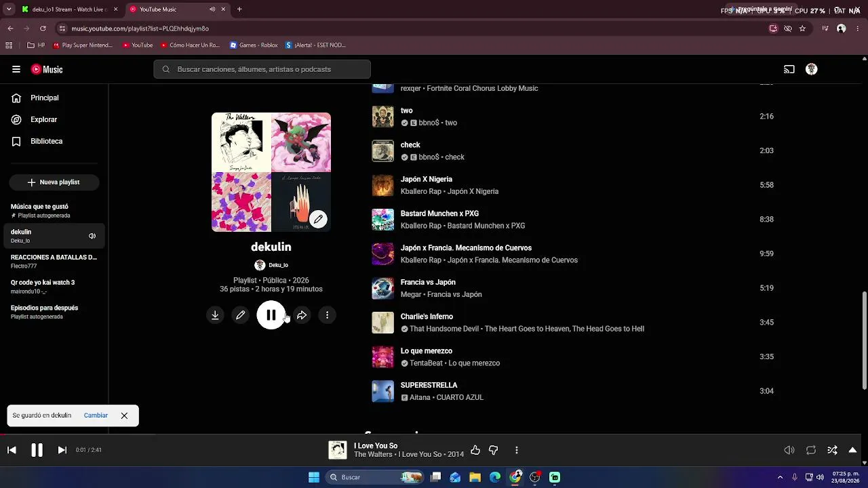Viewport: 868px width, 488px height.
Task: Click the YouTube Music logo
Action: tap(47, 69)
